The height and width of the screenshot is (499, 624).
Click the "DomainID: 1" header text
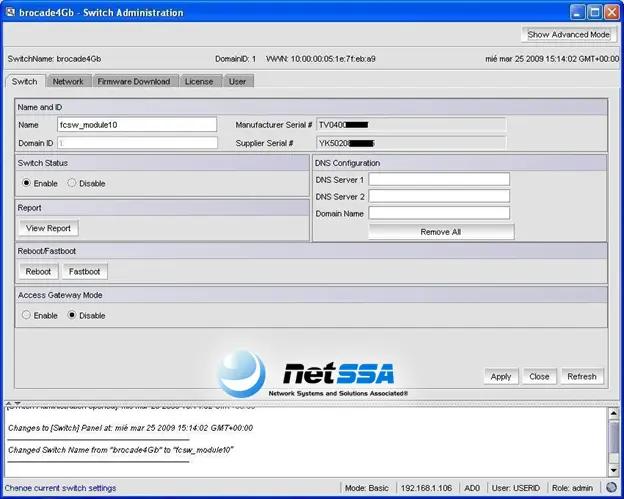(x=236, y=59)
